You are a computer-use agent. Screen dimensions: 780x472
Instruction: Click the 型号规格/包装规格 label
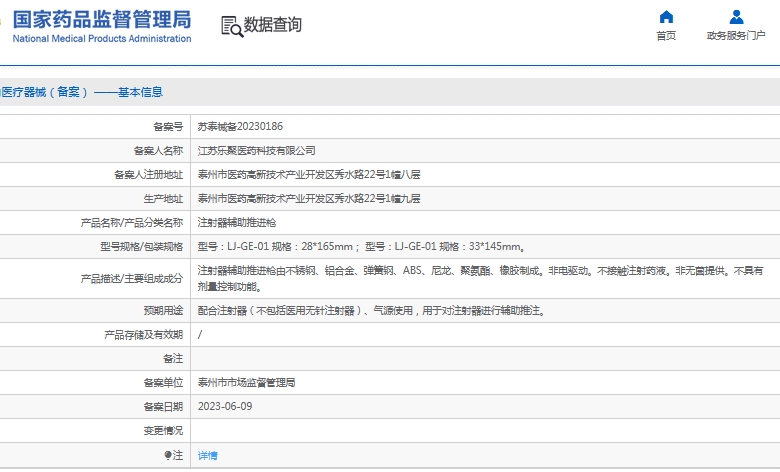click(x=142, y=246)
